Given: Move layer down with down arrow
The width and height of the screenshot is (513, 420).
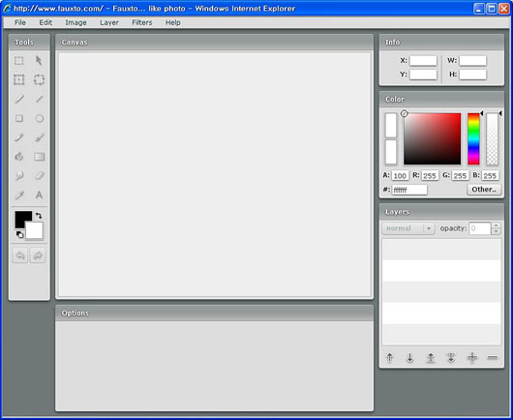Looking at the screenshot, I should point(409,357).
